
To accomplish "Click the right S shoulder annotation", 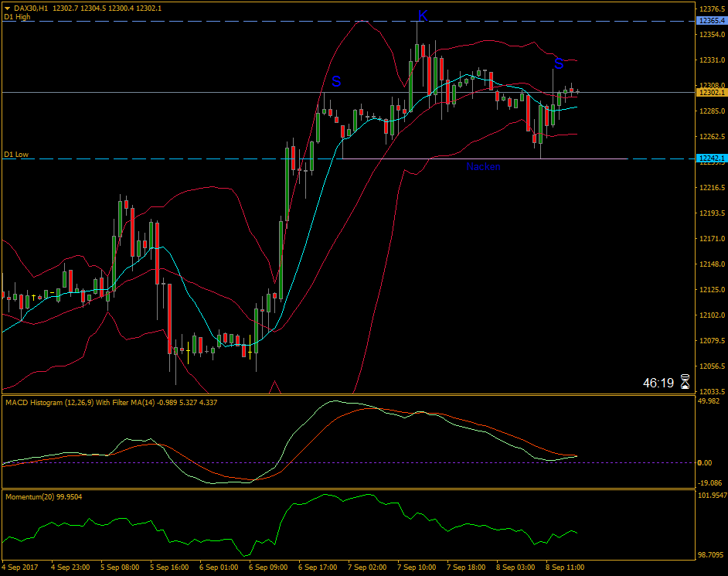I will click(560, 63).
